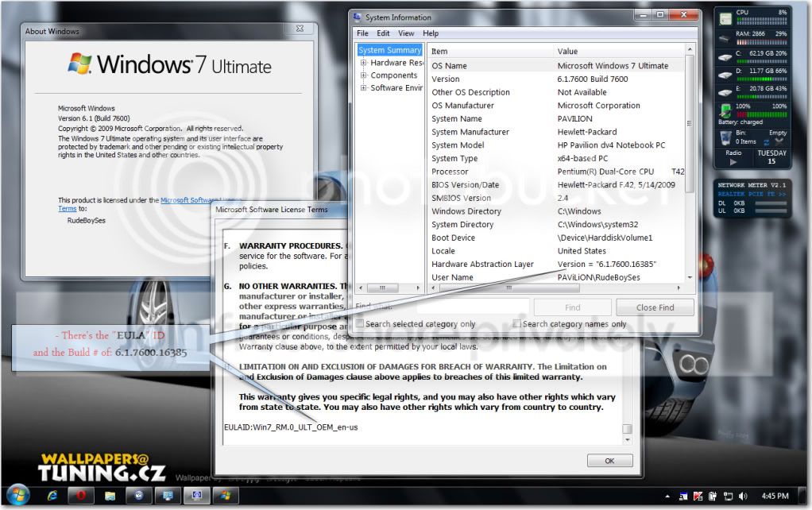Click the details vertical scrollbar thumb

click(690, 124)
